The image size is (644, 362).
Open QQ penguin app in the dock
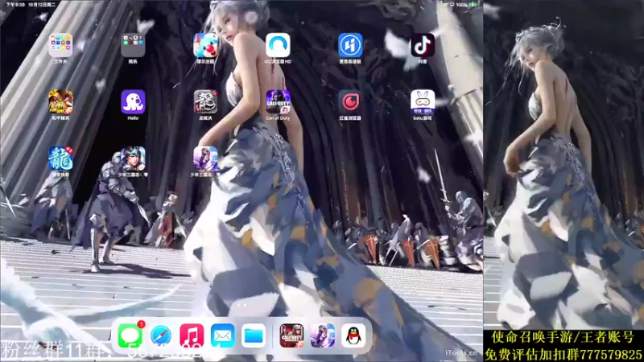coord(353,335)
